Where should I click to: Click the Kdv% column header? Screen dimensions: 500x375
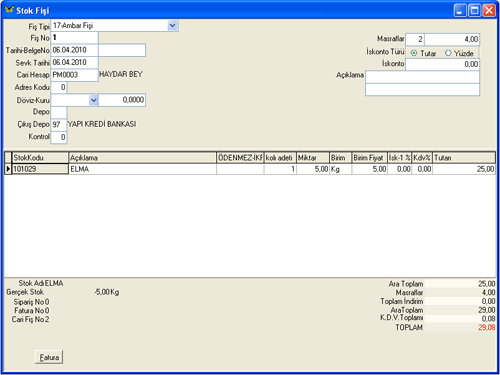tap(422, 158)
